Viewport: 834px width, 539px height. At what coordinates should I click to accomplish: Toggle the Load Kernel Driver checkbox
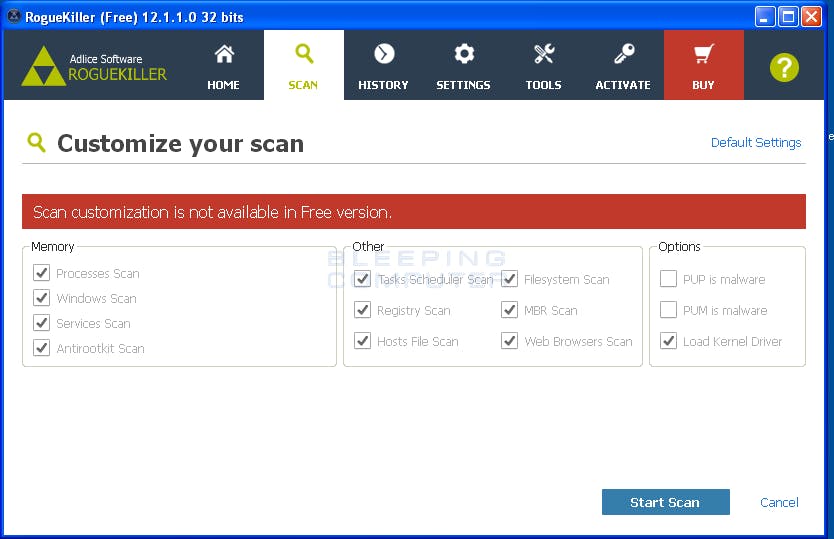pyautogui.click(x=668, y=341)
